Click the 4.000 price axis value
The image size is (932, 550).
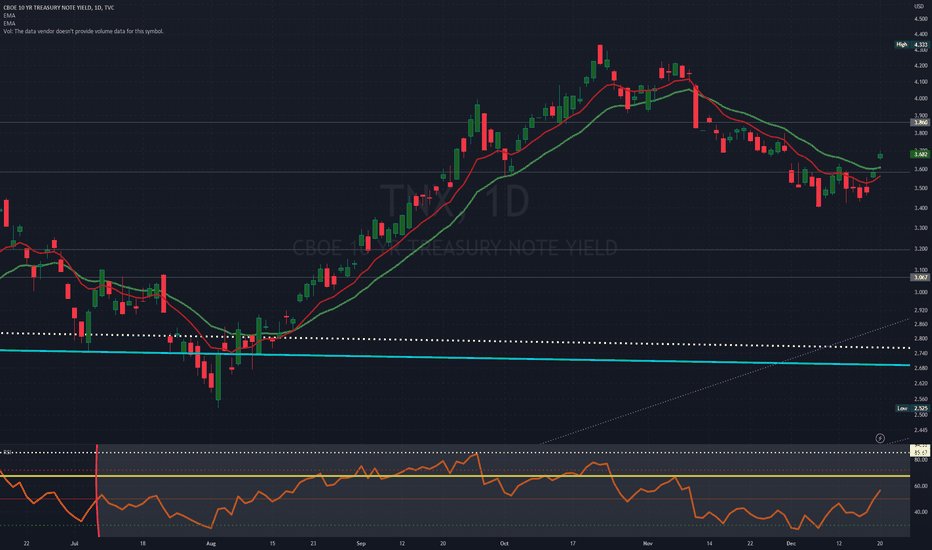[921, 99]
